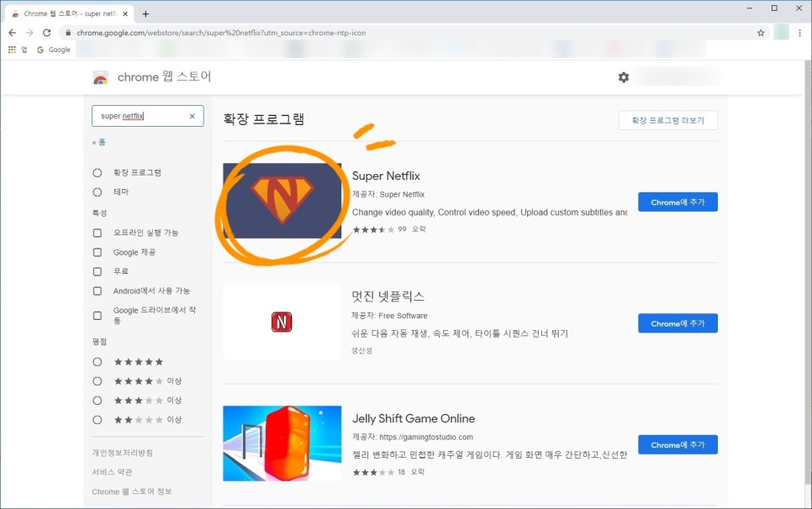Open Jelly Shift Game Online title
The image size is (812, 509).
[414, 418]
